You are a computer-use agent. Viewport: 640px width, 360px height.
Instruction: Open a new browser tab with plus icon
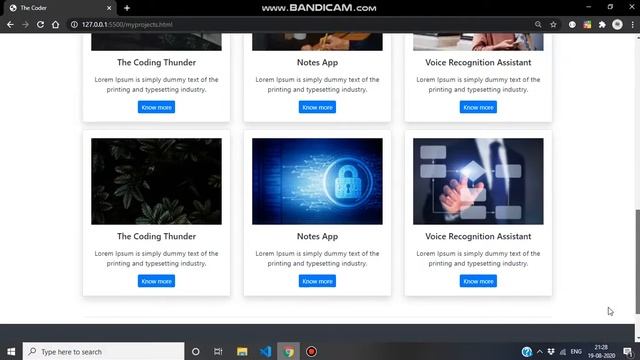127,8
